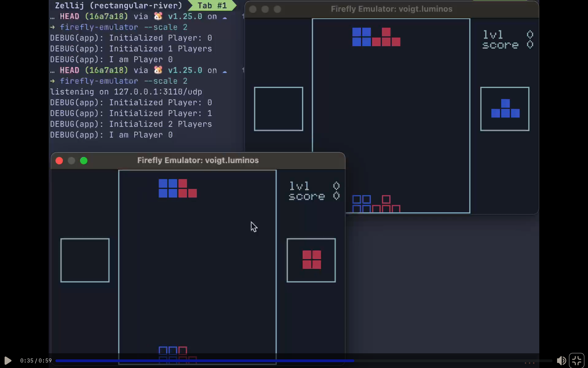588x368 pixels.
Task: Click the lvl label in back window
Action: coord(493,34)
